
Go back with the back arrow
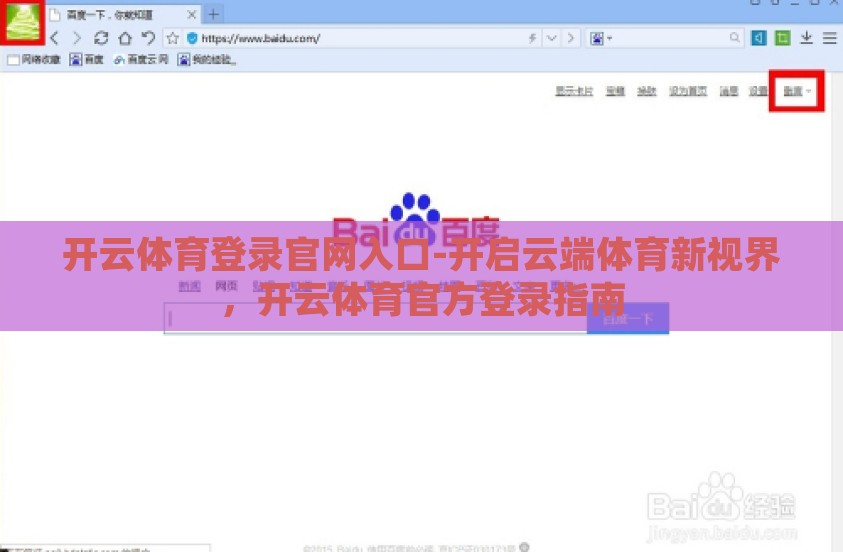54,38
